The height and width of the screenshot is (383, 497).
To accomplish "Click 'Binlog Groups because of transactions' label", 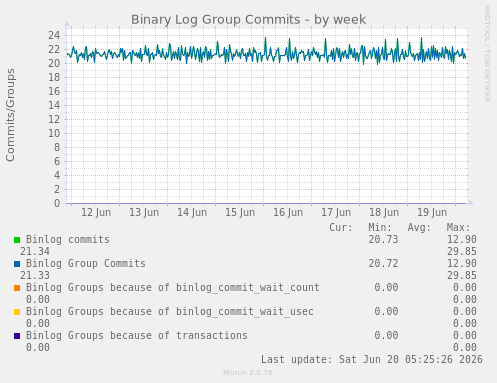I will click(137, 336).
